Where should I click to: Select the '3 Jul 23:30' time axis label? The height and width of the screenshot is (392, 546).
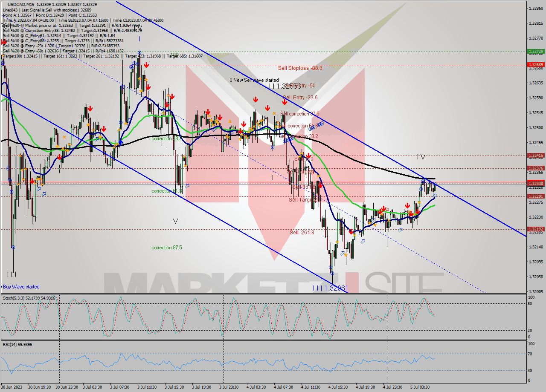[x=229, y=387]
